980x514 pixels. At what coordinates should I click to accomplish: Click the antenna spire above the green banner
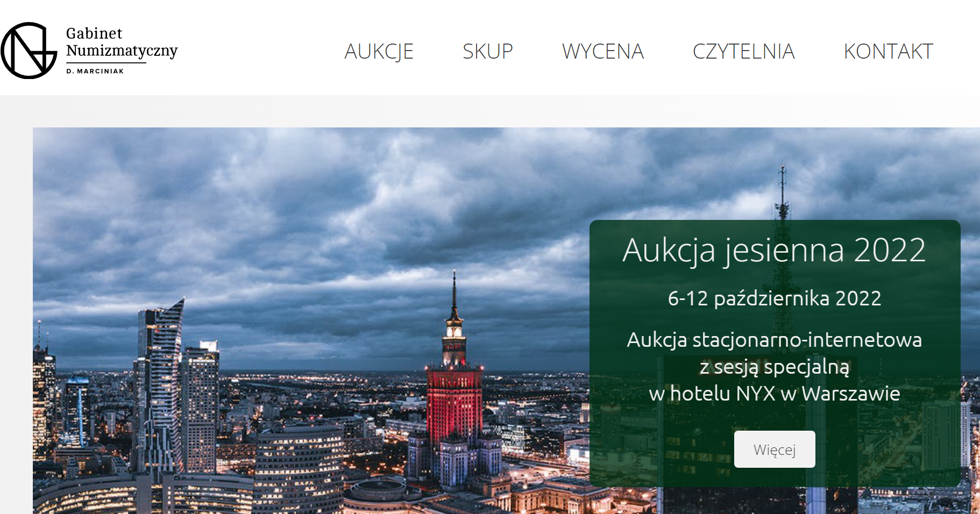coord(783,192)
